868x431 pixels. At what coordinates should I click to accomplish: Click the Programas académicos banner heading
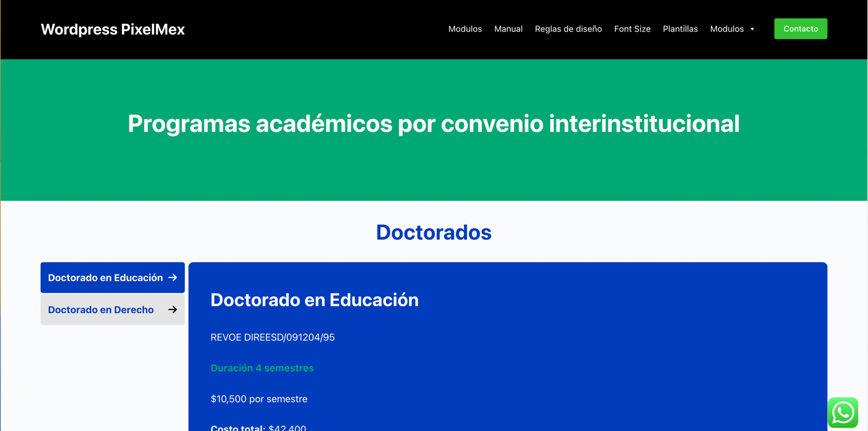pos(433,124)
